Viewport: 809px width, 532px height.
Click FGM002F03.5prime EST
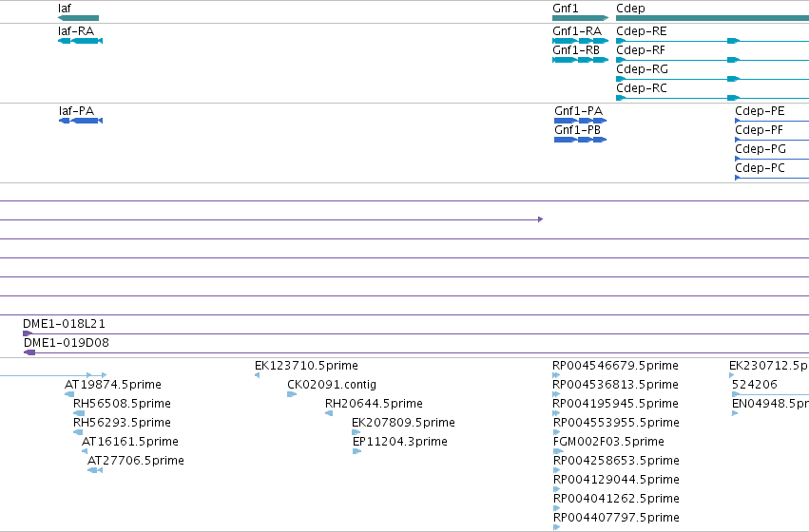[x=558, y=451]
